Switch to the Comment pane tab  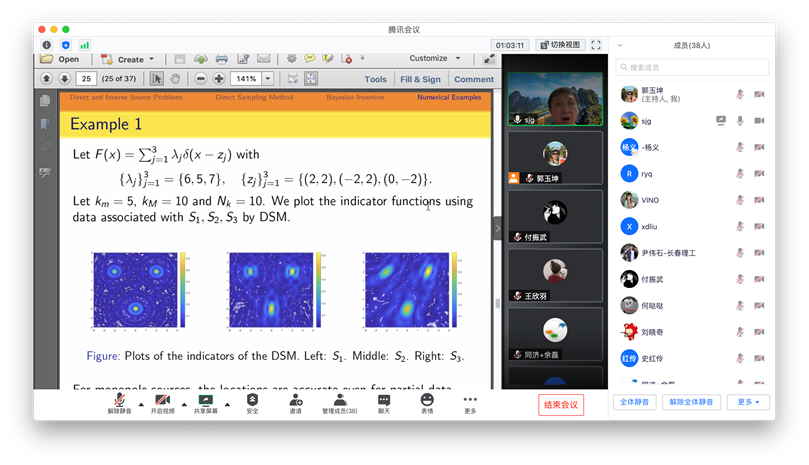pos(473,79)
